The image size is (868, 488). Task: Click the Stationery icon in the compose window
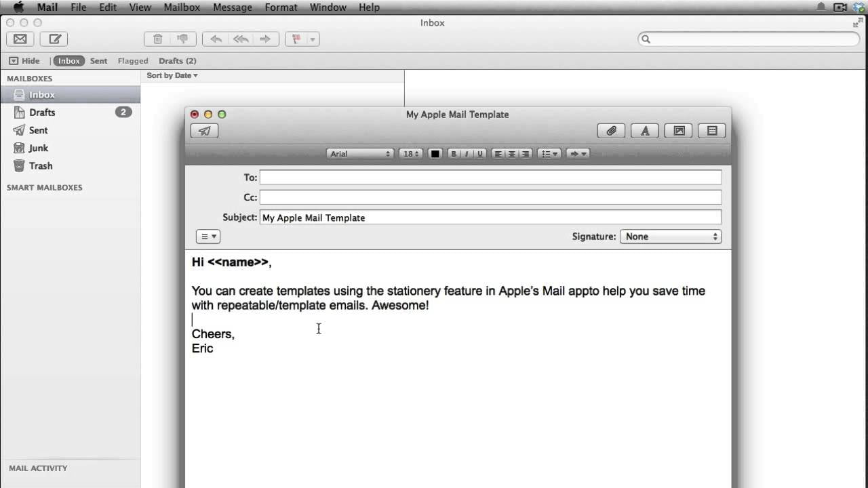click(711, 130)
